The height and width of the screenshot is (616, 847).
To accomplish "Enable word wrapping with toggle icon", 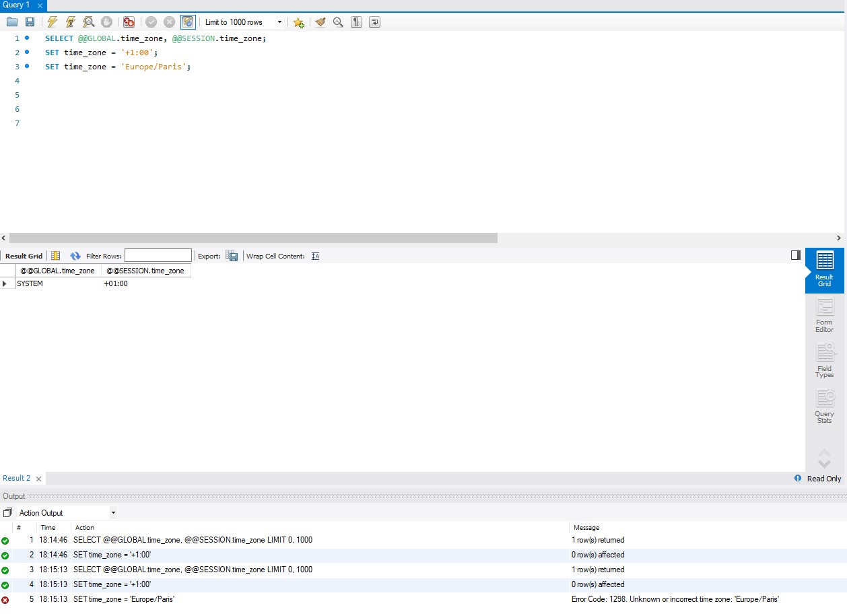I will tap(374, 22).
